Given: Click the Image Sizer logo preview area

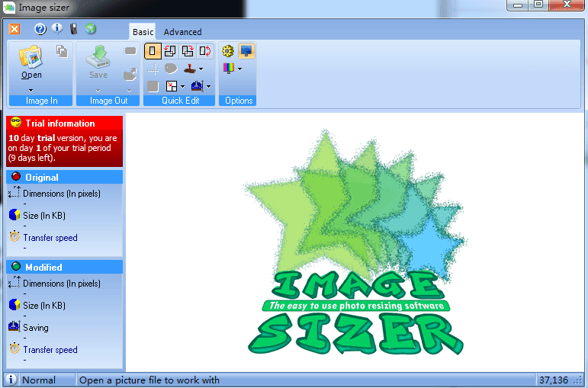Looking at the screenshot, I should 355,244.
